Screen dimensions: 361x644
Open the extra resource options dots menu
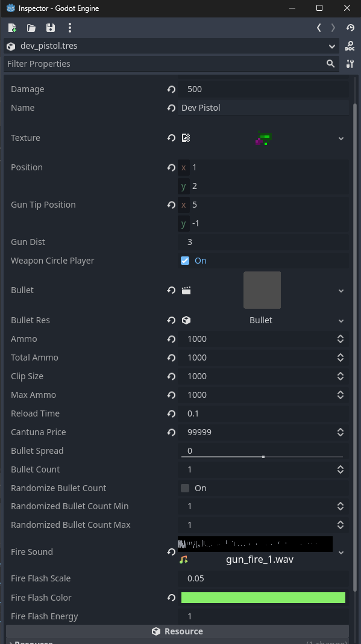[69, 28]
